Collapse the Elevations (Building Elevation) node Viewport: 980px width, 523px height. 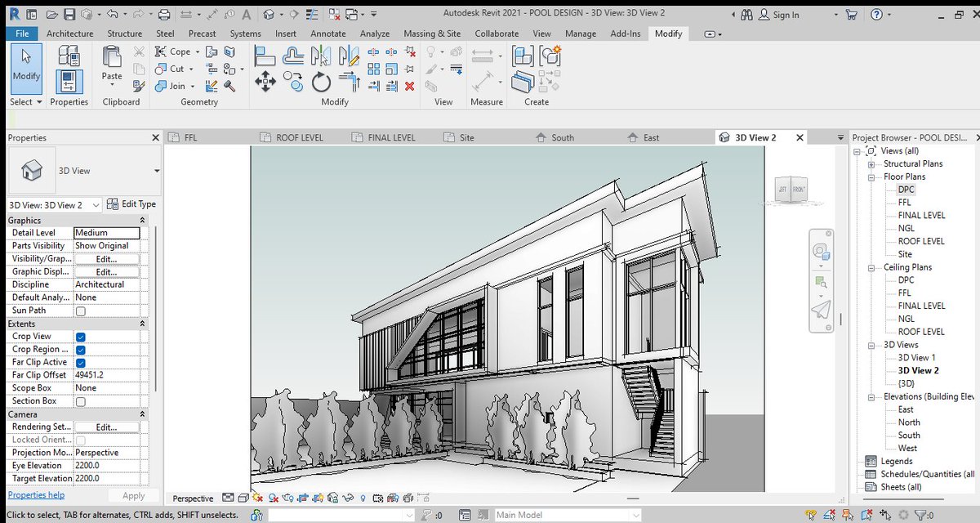(871, 397)
